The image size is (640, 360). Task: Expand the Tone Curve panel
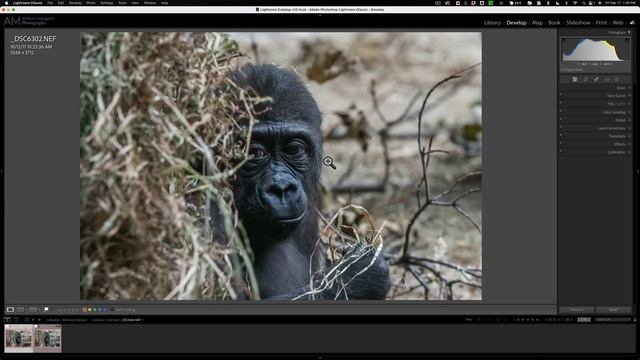(x=629, y=96)
